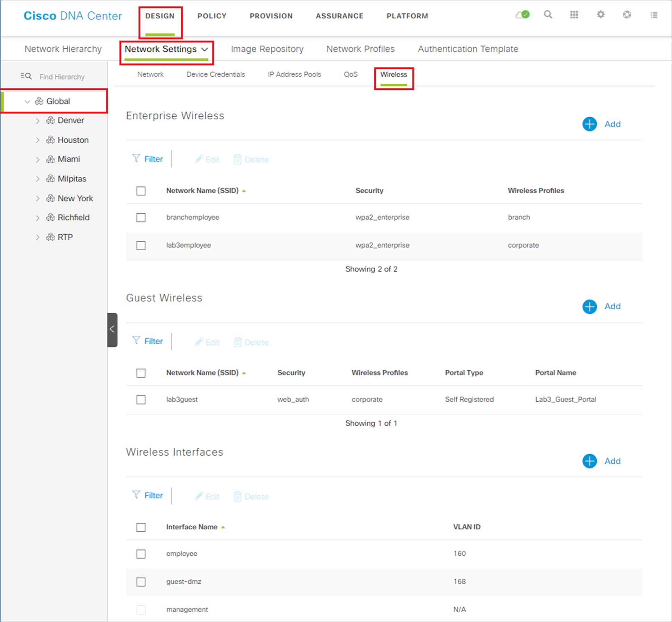Check the employee interface checkbox
672x622 pixels.
(141, 554)
